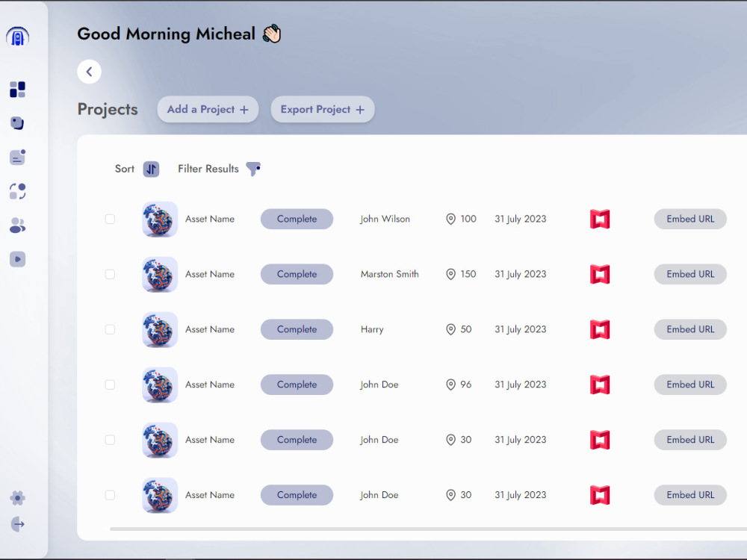Tick the checkbox for Marston Smith row
747x560 pixels.
coord(110,274)
